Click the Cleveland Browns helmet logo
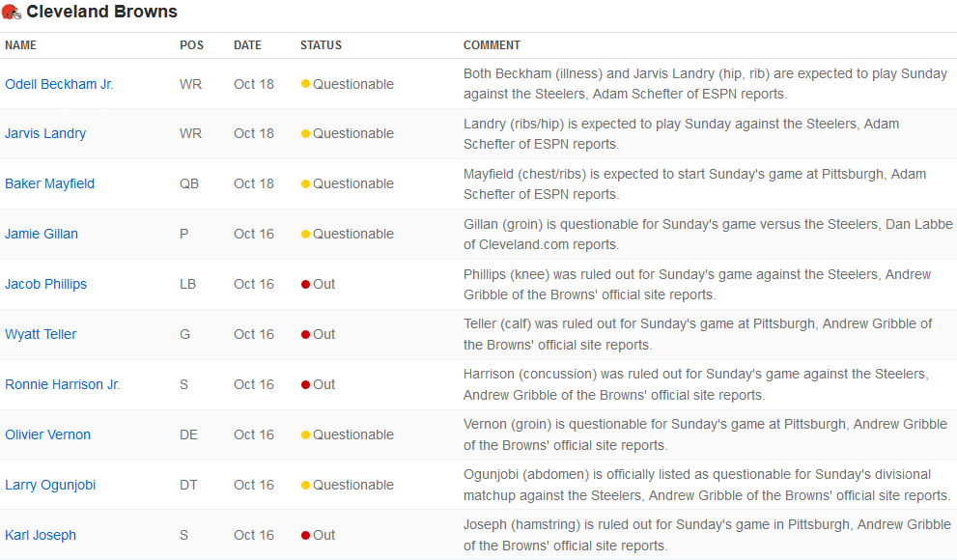This screenshot has height=560, width=957. [x=12, y=12]
